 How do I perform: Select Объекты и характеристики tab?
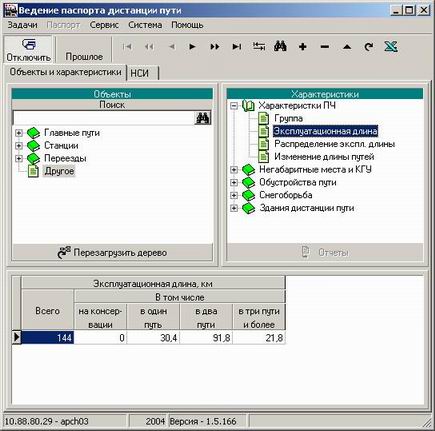pyautogui.click(x=65, y=72)
